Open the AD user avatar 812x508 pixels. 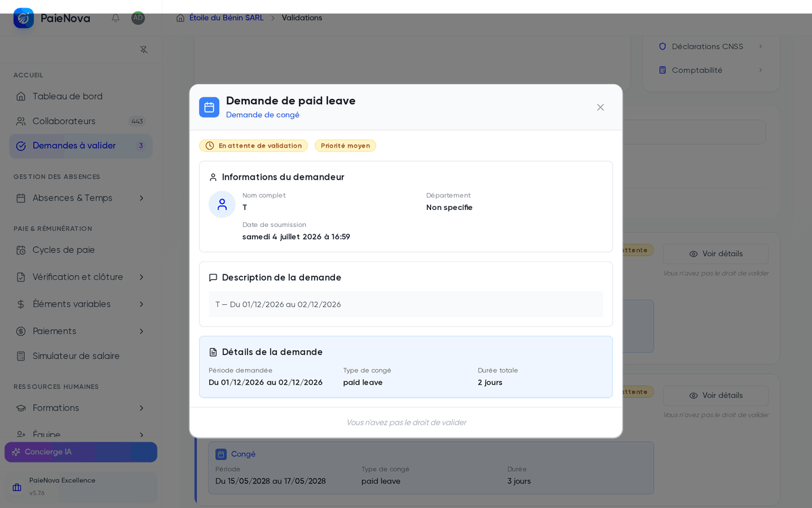138,18
